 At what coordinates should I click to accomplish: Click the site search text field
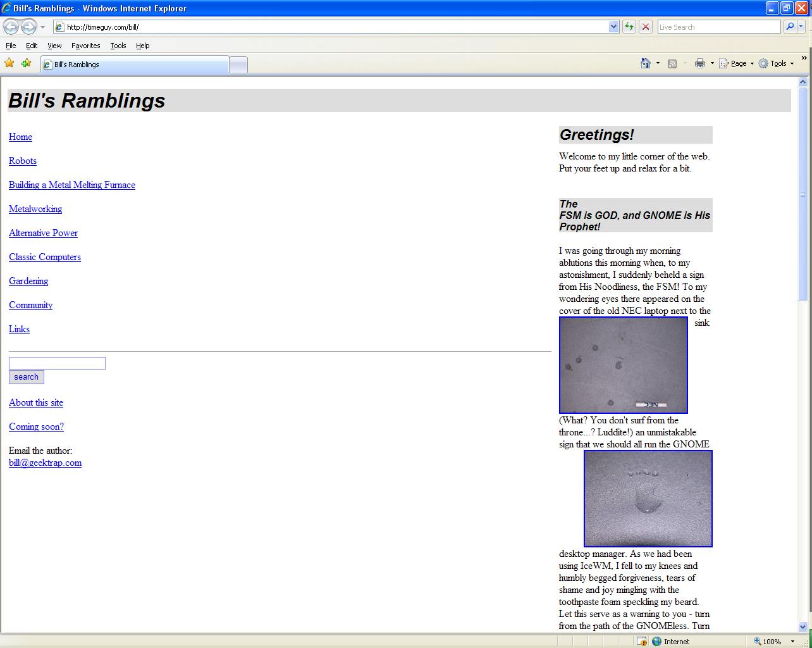coord(57,363)
